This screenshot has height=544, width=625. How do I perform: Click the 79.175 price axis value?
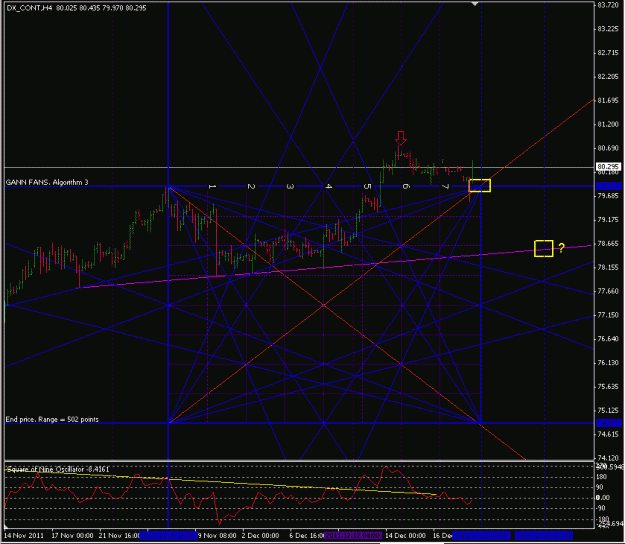(x=608, y=220)
